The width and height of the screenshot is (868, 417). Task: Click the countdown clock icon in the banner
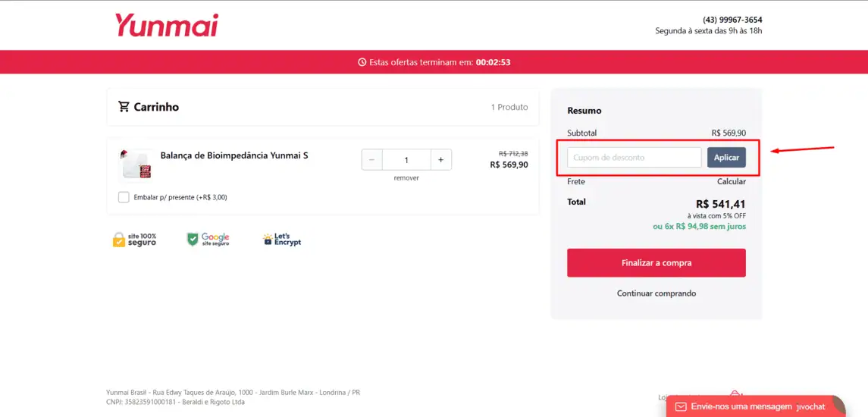click(362, 62)
